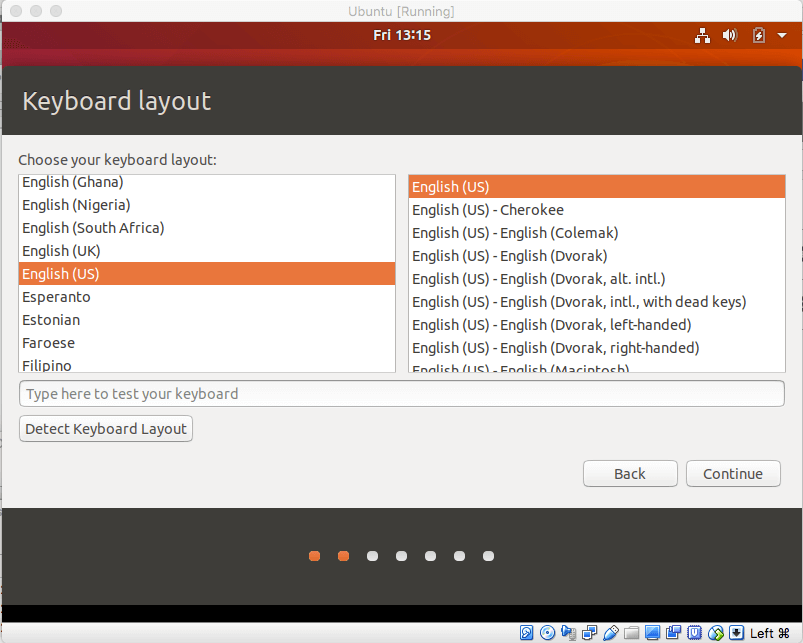Image resolution: width=803 pixels, height=643 pixels.
Task: Select the Dvorak, right-handed variant
Action: 597,348
